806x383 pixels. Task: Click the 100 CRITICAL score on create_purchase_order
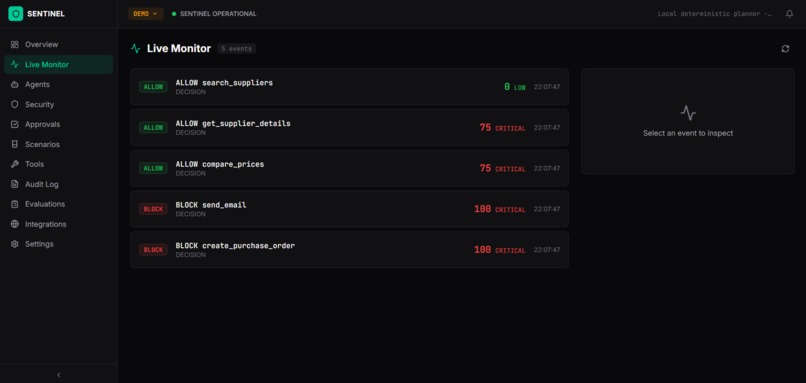tap(500, 250)
